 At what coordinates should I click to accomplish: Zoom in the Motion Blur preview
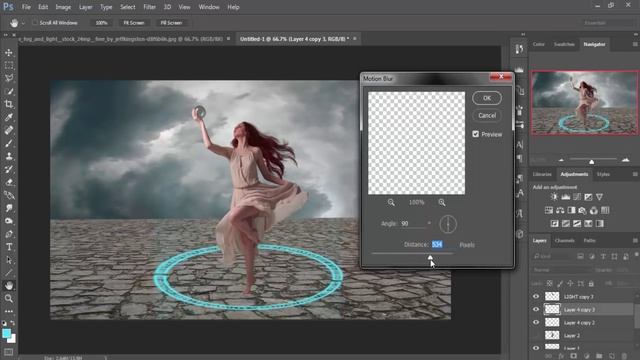tap(442, 202)
